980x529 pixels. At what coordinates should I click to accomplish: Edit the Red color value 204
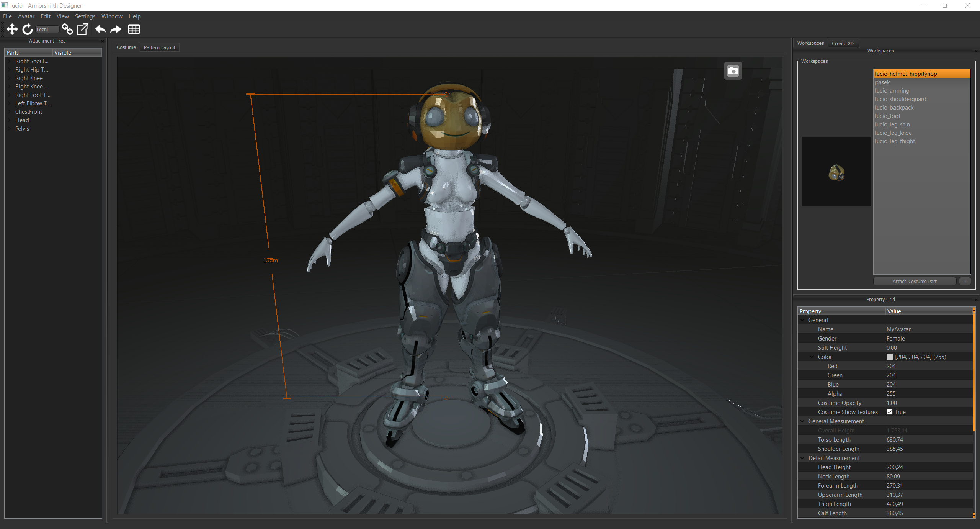point(929,366)
